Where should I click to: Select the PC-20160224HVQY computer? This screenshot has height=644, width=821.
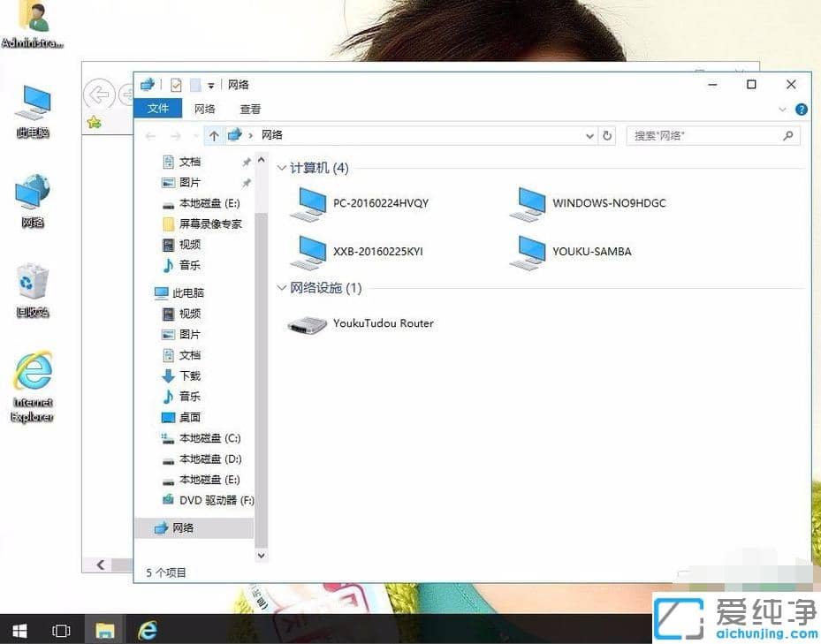(x=379, y=202)
